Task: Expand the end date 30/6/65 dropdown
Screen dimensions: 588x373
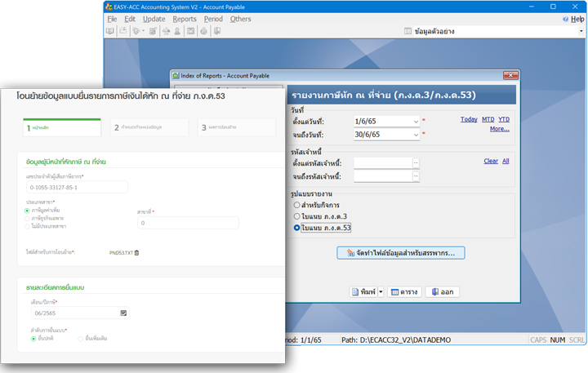Action: 416,135
